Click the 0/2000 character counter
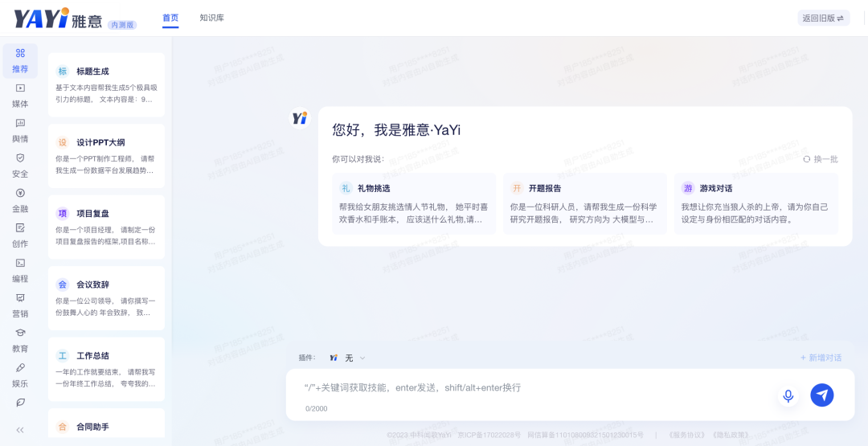 pyautogui.click(x=317, y=409)
